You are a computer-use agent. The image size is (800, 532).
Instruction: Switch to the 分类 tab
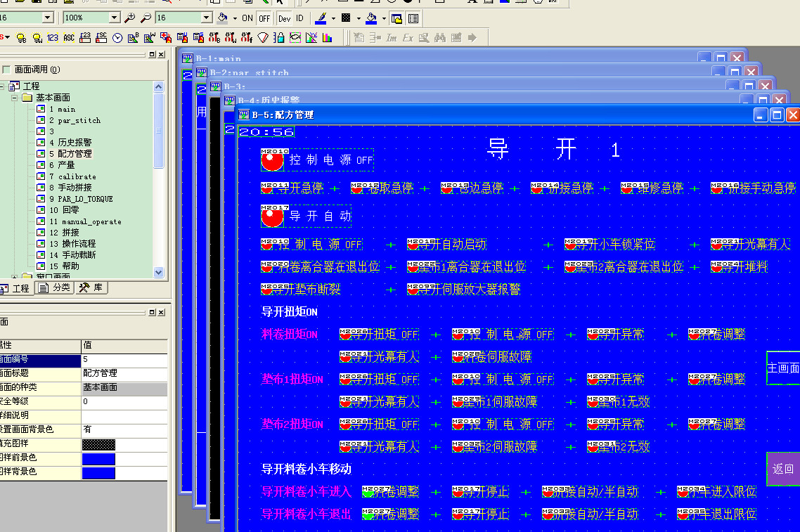[55, 287]
